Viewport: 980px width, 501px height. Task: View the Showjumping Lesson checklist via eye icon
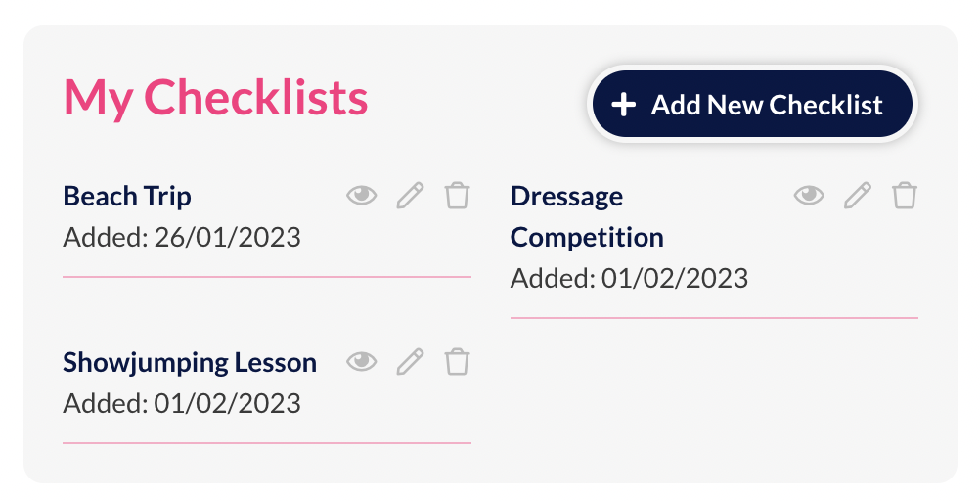pos(362,362)
